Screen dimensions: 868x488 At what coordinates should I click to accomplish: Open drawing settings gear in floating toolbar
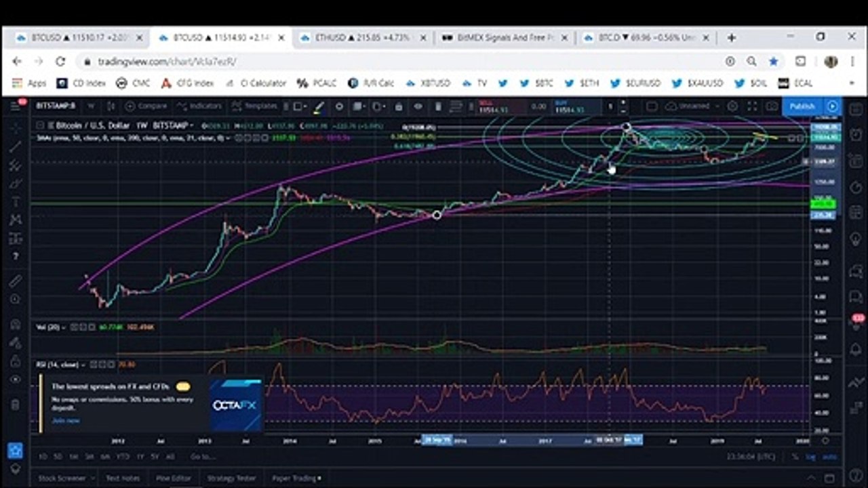339,106
